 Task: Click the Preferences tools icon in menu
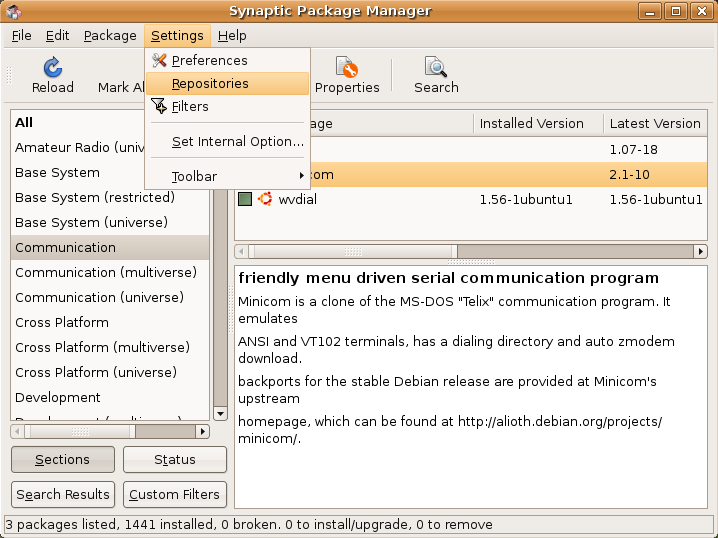coord(159,60)
